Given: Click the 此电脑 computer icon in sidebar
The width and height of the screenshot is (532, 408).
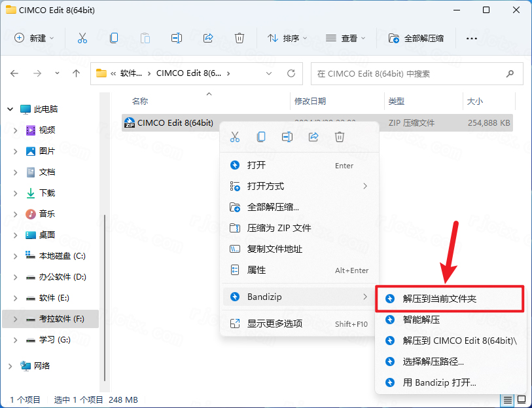Looking at the screenshot, I should tap(26, 109).
